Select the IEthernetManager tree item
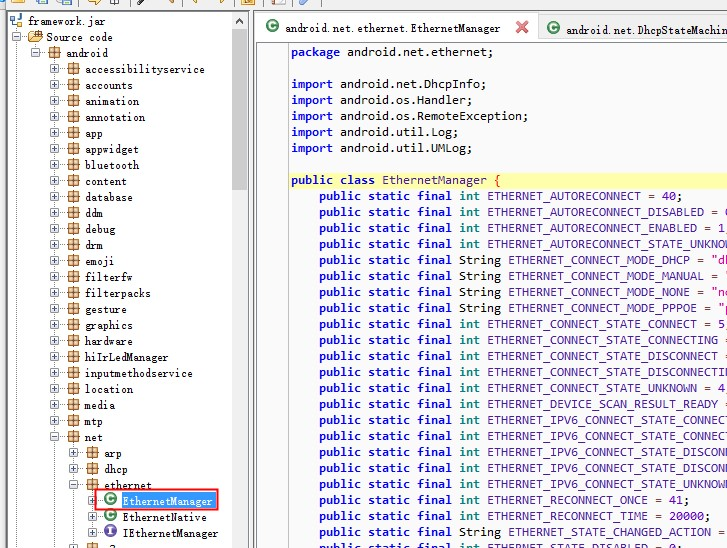This screenshot has height=548, width=727. (170, 533)
